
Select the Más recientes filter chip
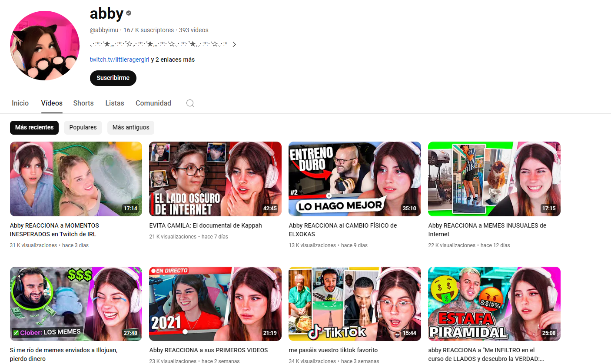pos(34,128)
